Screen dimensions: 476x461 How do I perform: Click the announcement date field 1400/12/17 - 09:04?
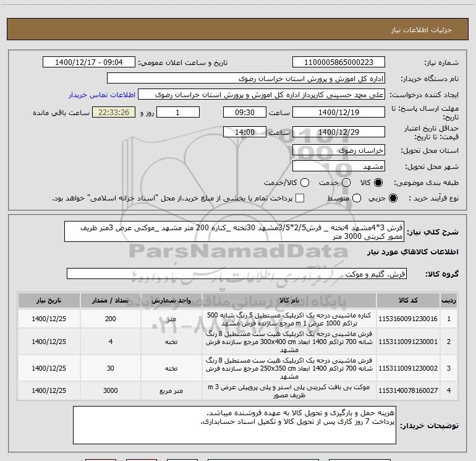click(x=89, y=62)
